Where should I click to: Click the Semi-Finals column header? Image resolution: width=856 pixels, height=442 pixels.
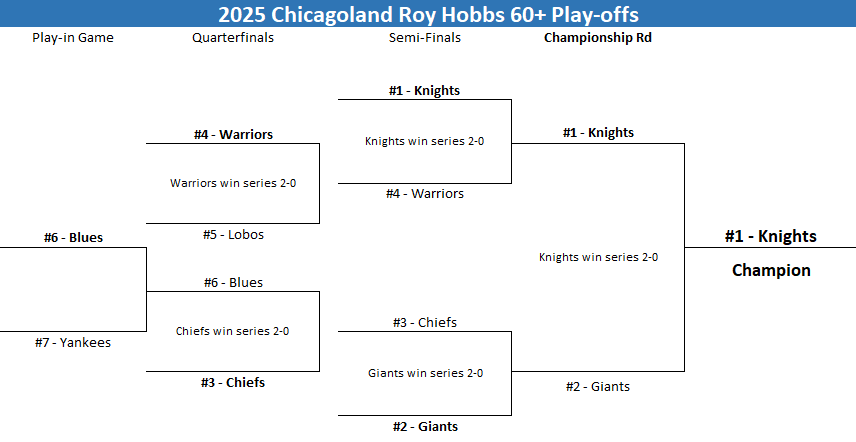tap(425, 38)
